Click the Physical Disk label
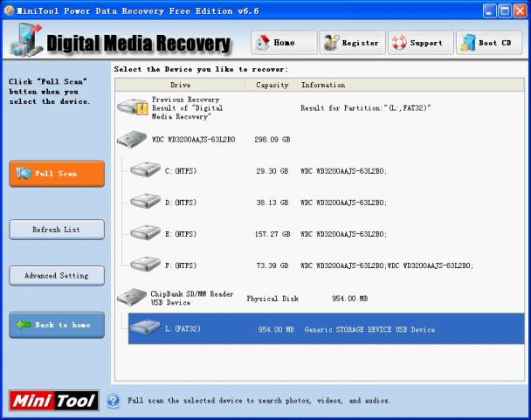Viewport: 531px width, 420px height. (x=272, y=299)
